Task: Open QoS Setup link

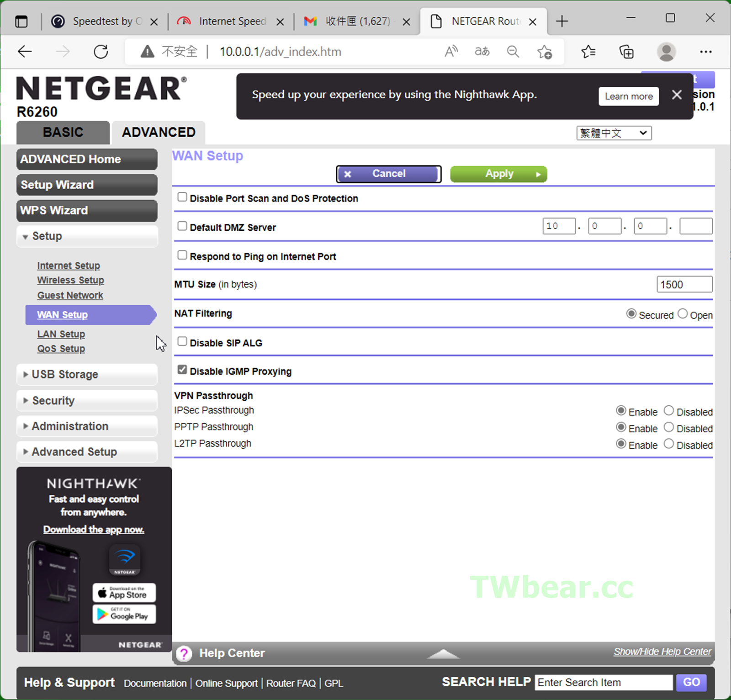Action: [x=61, y=349]
